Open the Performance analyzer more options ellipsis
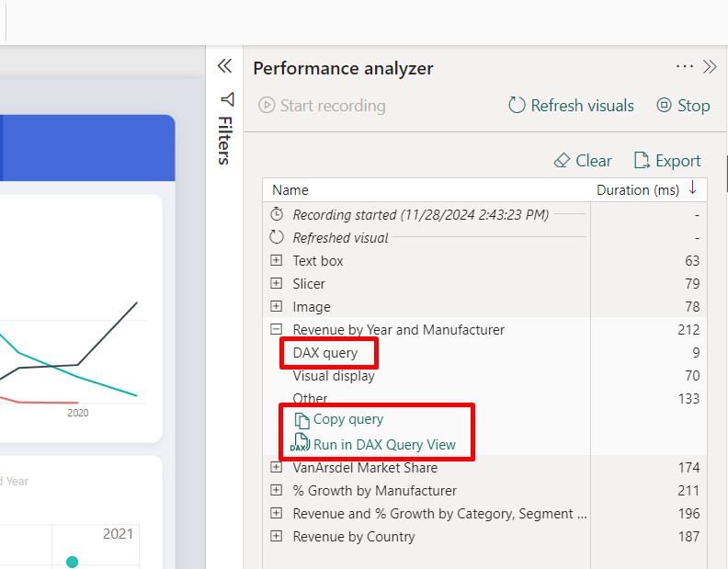The height and width of the screenshot is (569, 728). (x=684, y=66)
